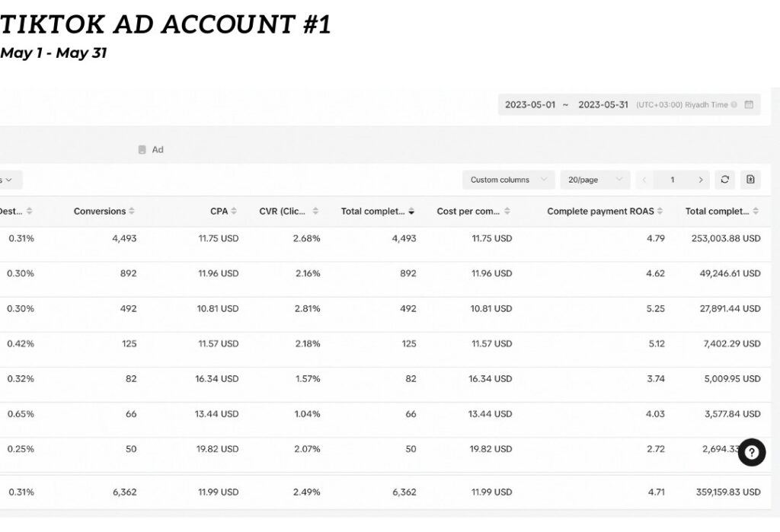Click the Ad tab icon
The width and height of the screenshot is (780, 532).
142,150
